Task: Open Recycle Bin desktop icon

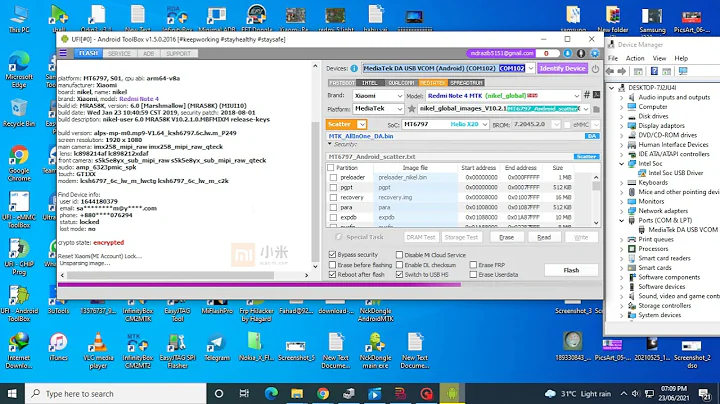Action: 19,113
